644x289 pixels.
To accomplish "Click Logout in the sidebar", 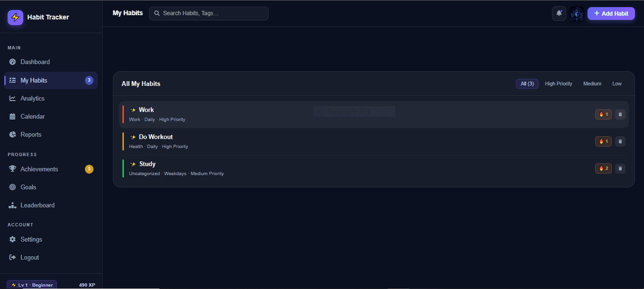I will [51, 257].
